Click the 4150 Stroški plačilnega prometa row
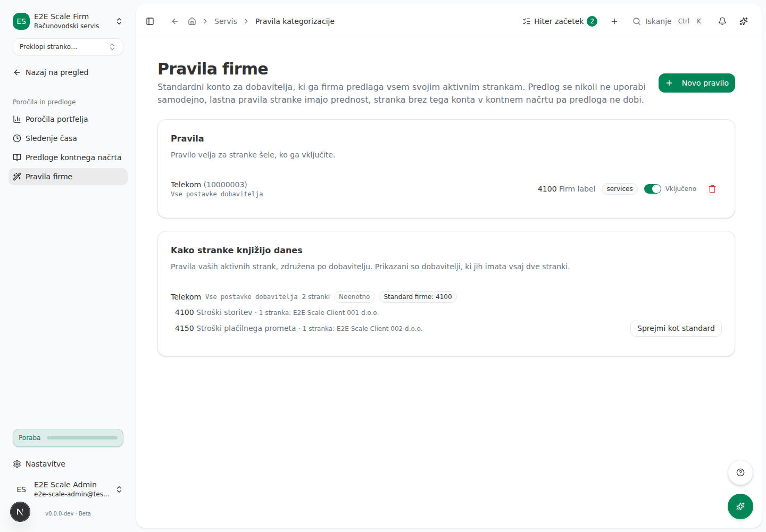This screenshot has height=532, width=766. coord(298,328)
